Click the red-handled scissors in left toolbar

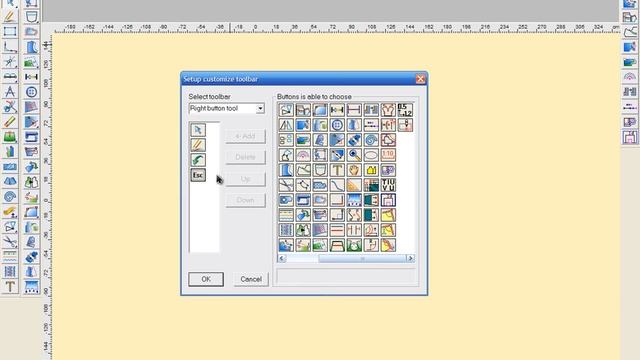(x=10, y=107)
